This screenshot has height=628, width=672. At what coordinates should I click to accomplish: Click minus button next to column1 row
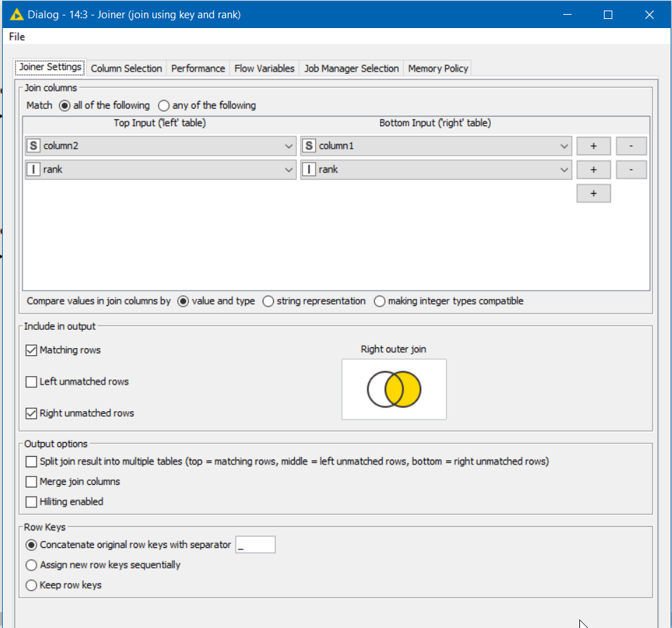(631, 146)
